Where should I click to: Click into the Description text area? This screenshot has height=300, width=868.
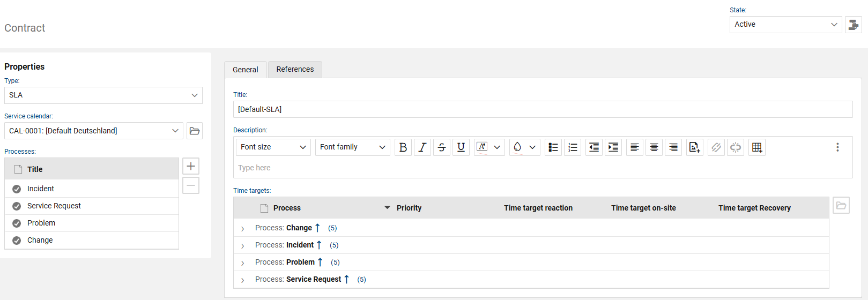tap(543, 168)
